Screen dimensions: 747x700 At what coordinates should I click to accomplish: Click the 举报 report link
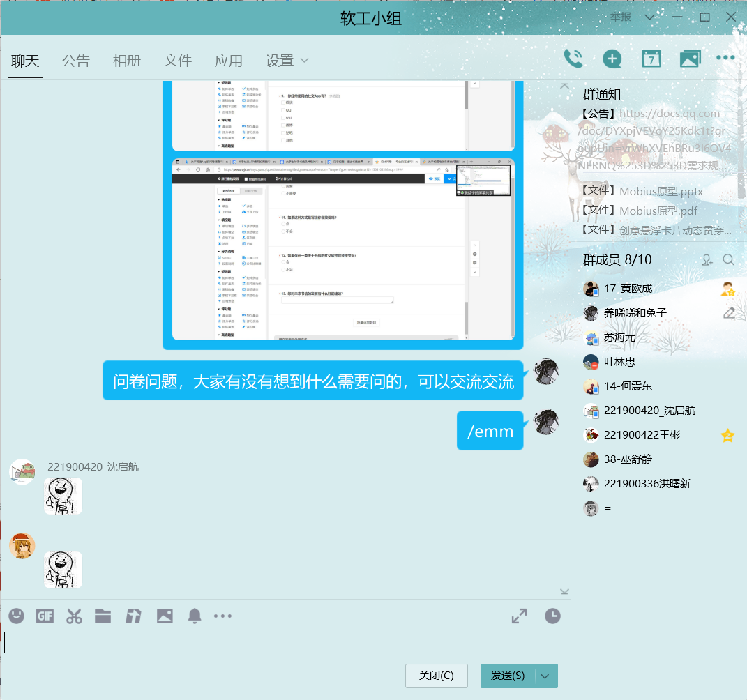click(621, 17)
